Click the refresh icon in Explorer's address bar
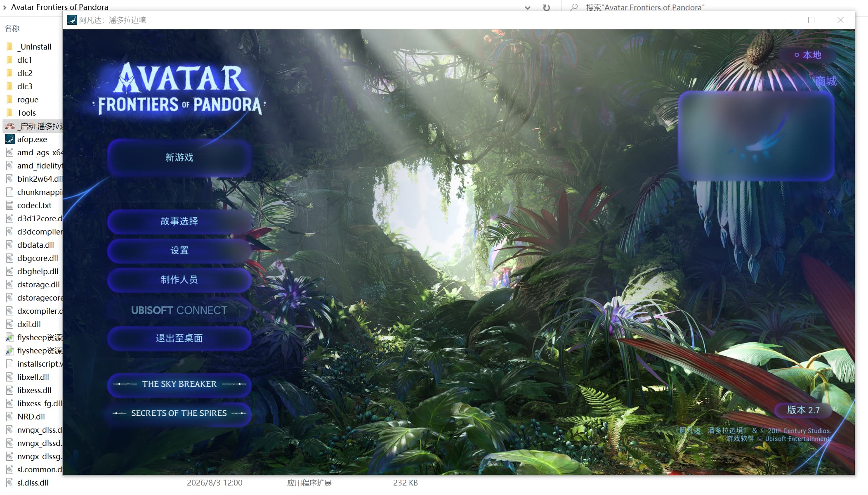This screenshot has height=495, width=868. tap(547, 7)
